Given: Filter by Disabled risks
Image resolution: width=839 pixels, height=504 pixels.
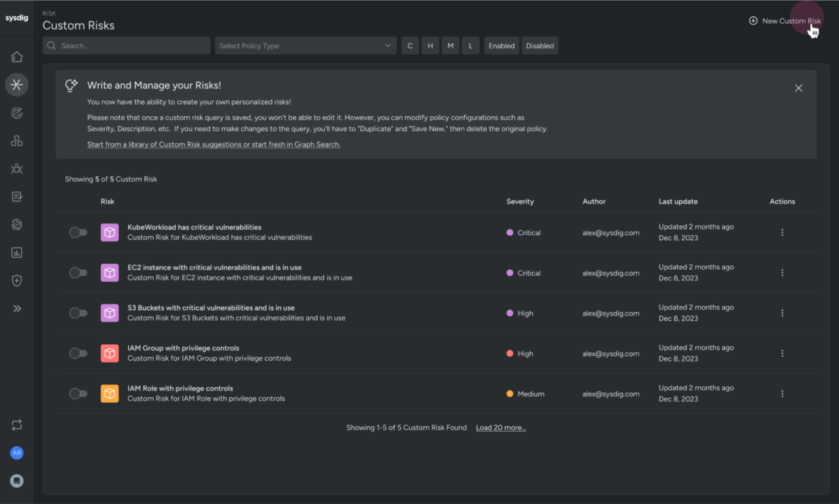Looking at the screenshot, I should pyautogui.click(x=540, y=46).
